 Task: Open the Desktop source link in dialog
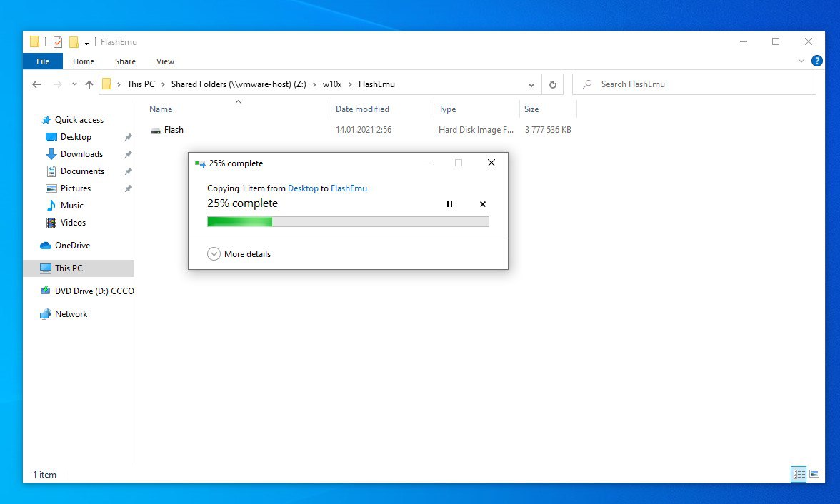[x=303, y=188]
